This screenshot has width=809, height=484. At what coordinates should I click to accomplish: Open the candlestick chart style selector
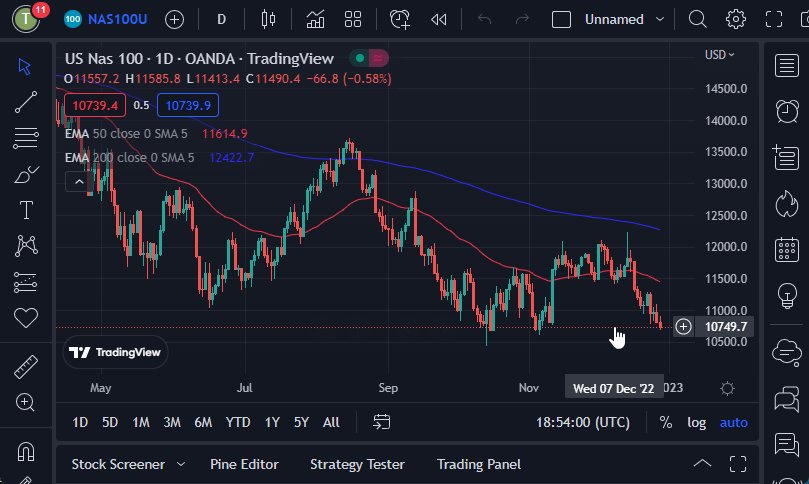[x=266, y=19]
